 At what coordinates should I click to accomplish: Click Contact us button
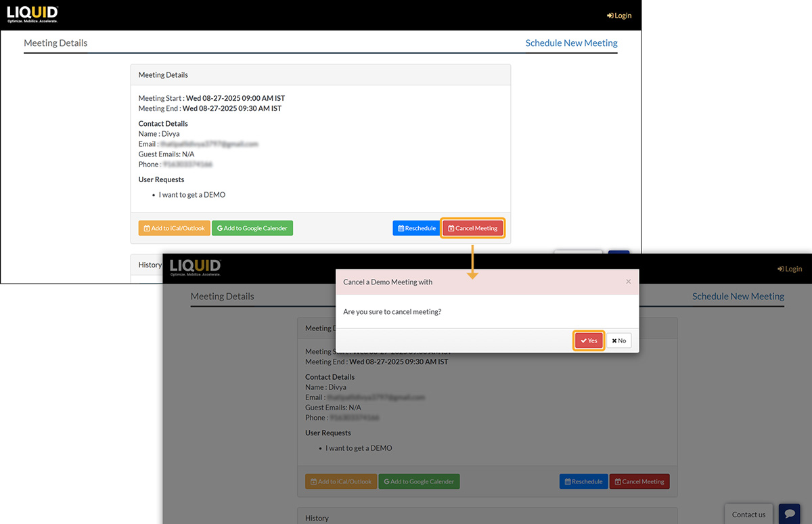748,515
